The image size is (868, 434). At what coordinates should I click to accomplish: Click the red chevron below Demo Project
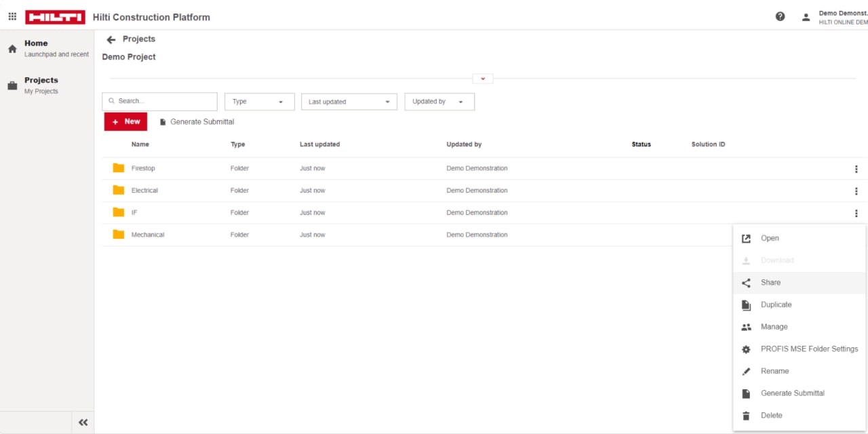[483, 78]
